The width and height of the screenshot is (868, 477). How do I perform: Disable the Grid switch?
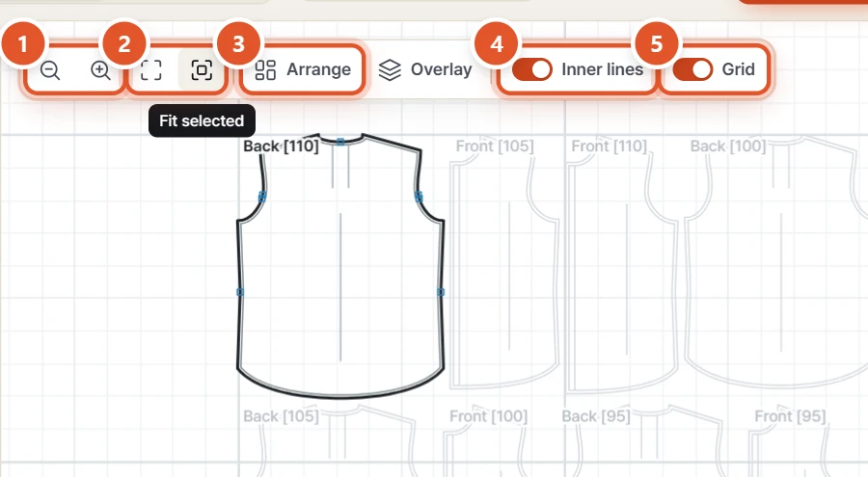(692, 69)
